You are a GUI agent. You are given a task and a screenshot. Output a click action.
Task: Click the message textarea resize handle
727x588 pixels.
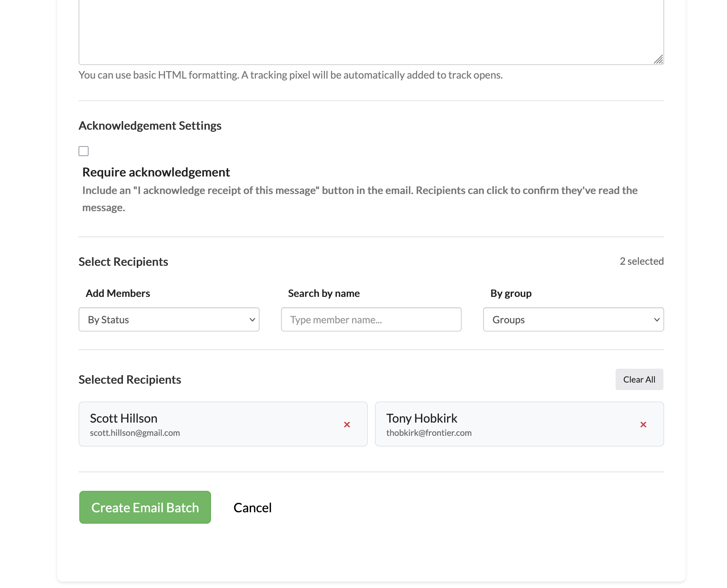(658, 60)
